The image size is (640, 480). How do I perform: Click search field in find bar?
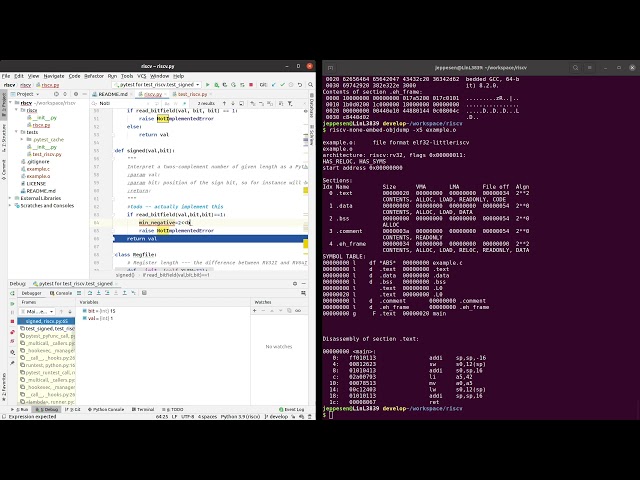click(122, 104)
